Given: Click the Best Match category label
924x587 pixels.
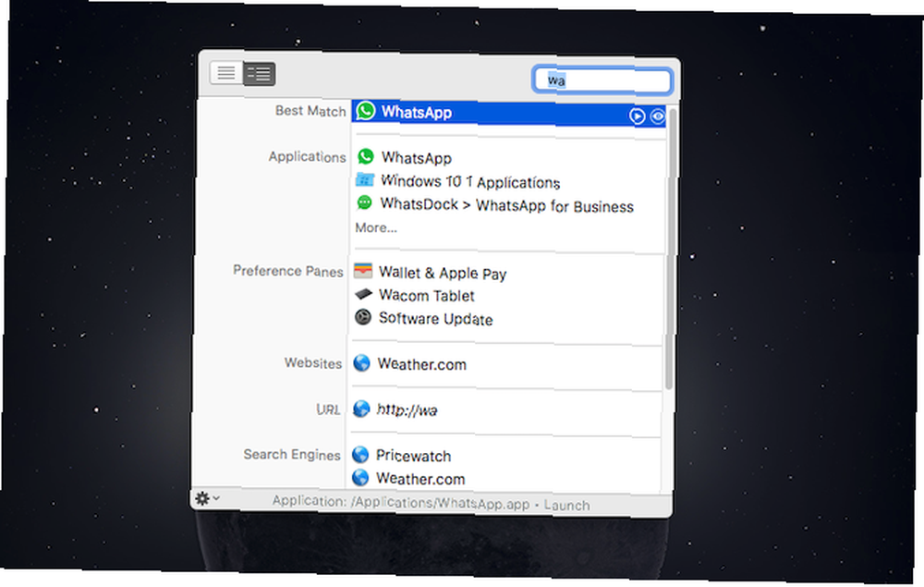Looking at the screenshot, I should [x=310, y=111].
